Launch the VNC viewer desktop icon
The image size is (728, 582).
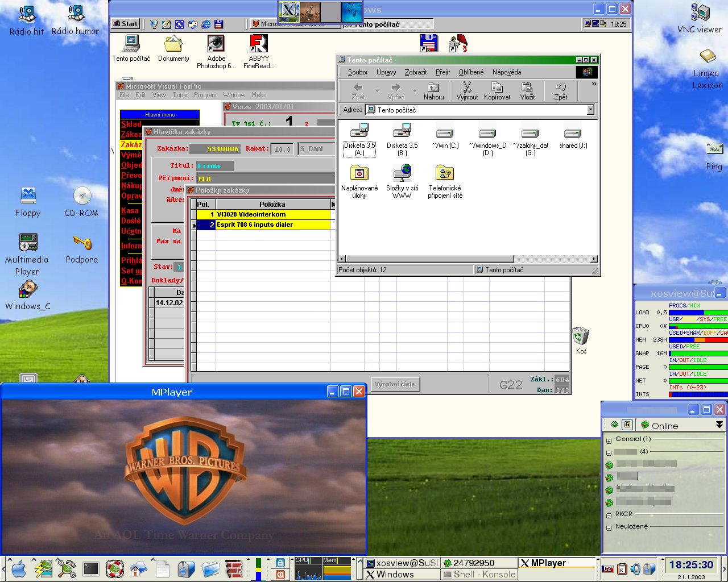[x=700, y=19]
